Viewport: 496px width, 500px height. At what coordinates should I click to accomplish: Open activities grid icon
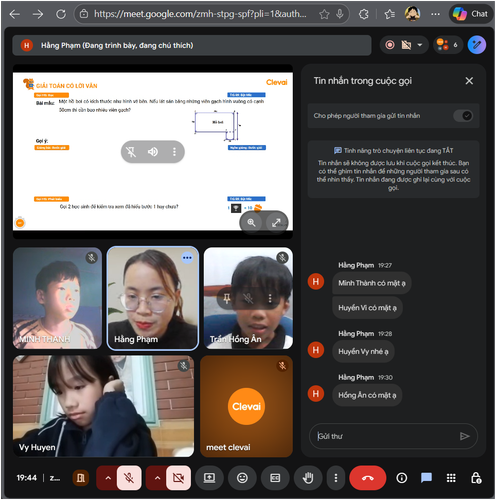[451, 478]
